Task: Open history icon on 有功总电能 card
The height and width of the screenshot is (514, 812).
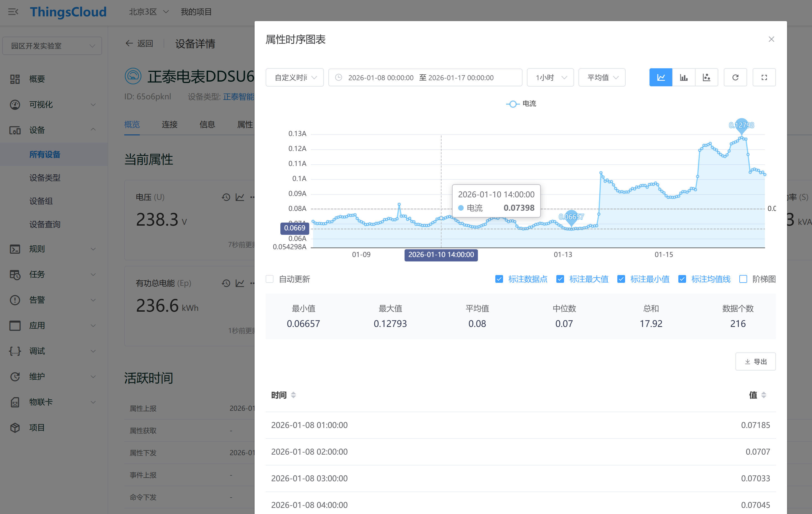Action: pyautogui.click(x=225, y=283)
